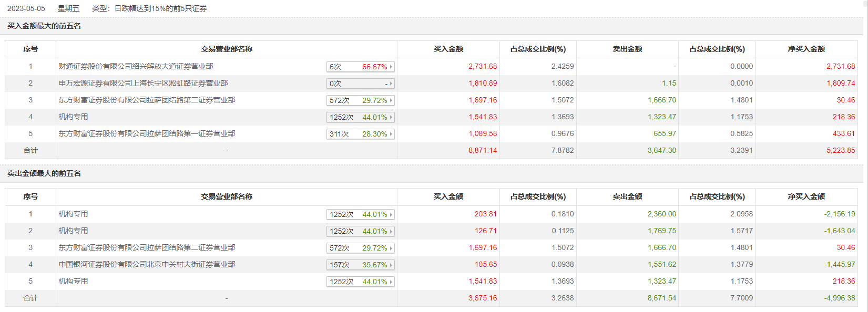Click 中国银河北京中关村大街证券营业部 link
The image size is (868, 312).
pos(147,264)
